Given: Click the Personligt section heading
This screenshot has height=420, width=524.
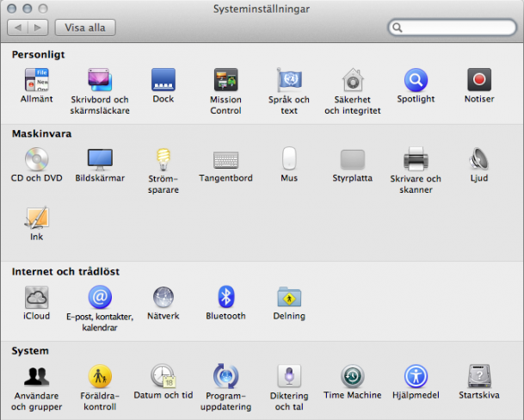Looking at the screenshot, I should (x=38, y=54).
